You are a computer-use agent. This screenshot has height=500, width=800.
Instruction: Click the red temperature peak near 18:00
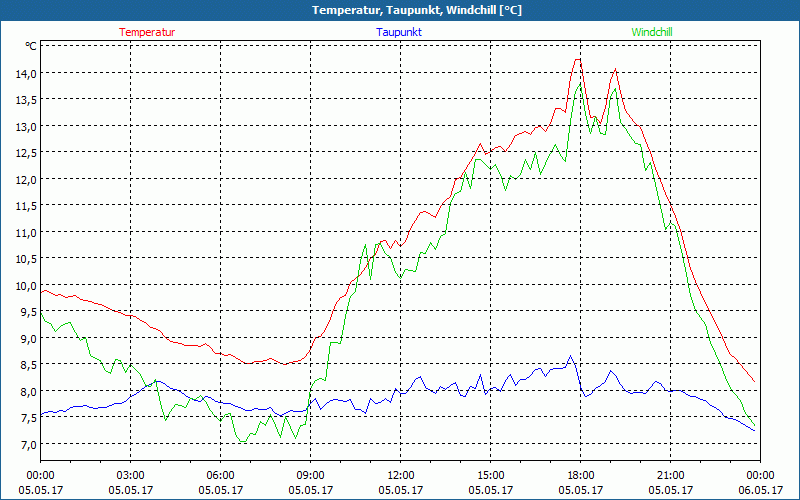pyautogui.click(x=578, y=60)
